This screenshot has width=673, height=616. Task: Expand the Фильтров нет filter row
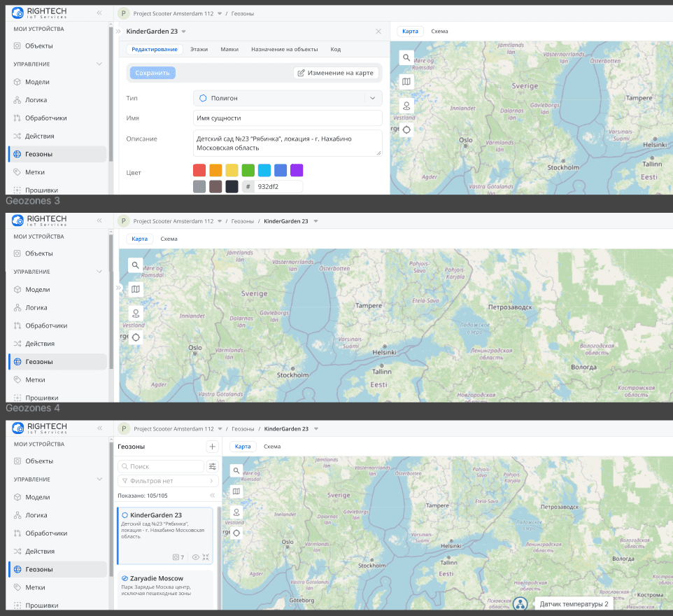click(x=168, y=481)
